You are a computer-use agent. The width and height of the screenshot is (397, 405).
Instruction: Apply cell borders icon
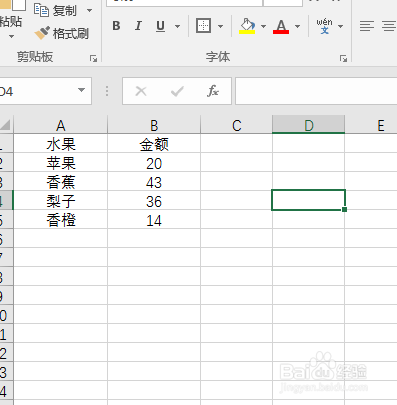pyautogui.click(x=203, y=26)
